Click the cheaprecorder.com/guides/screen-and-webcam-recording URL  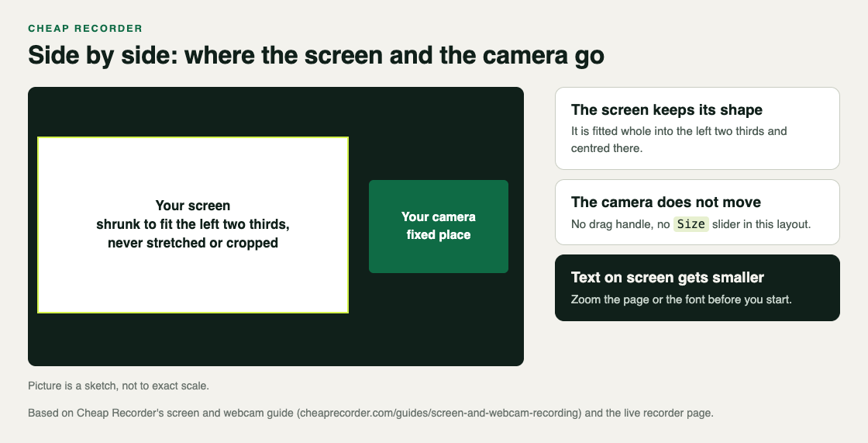[x=439, y=413]
